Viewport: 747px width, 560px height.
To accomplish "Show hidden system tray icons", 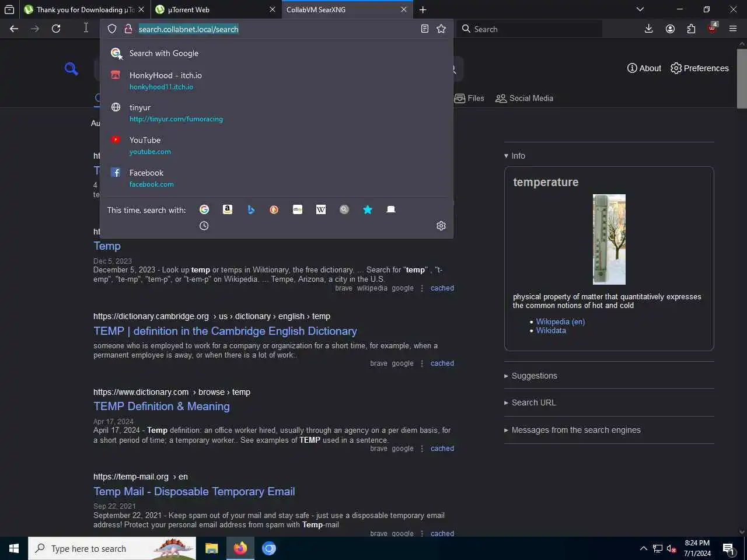I will [x=643, y=548].
